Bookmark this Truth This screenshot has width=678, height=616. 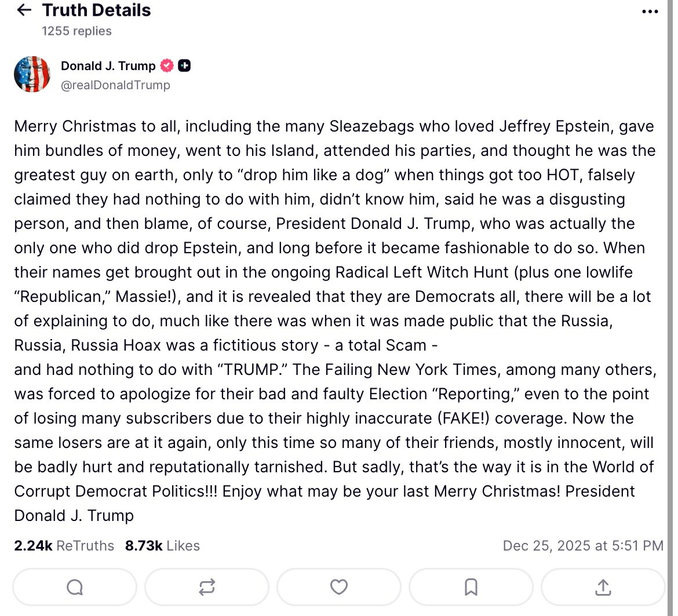[471, 588]
